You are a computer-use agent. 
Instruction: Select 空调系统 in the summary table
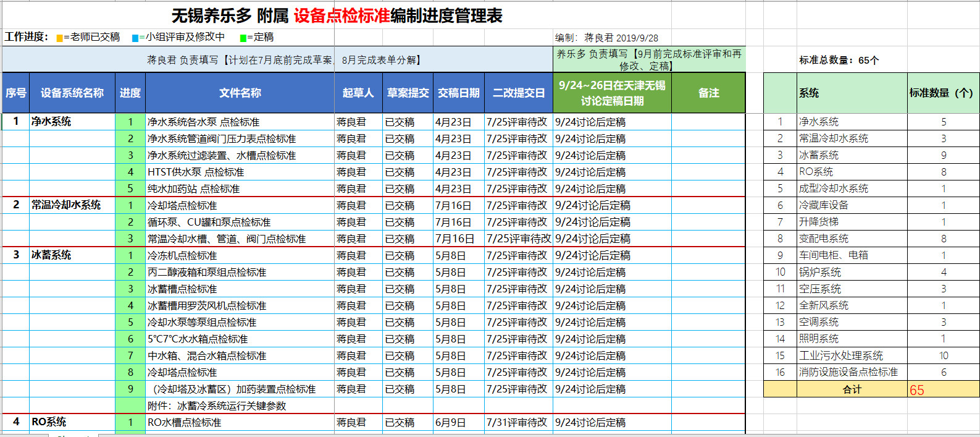point(852,322)
